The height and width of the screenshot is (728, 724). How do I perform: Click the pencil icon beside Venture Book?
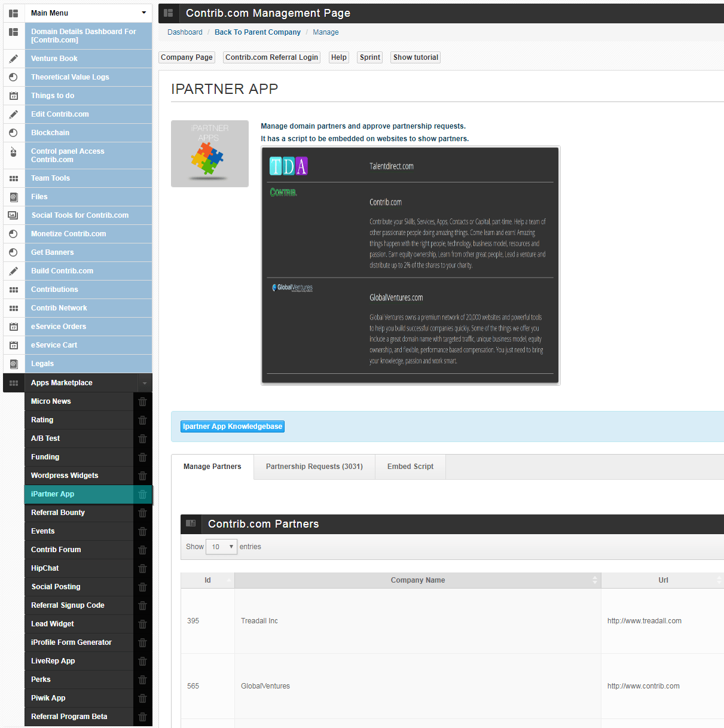(x=13, y=59)
